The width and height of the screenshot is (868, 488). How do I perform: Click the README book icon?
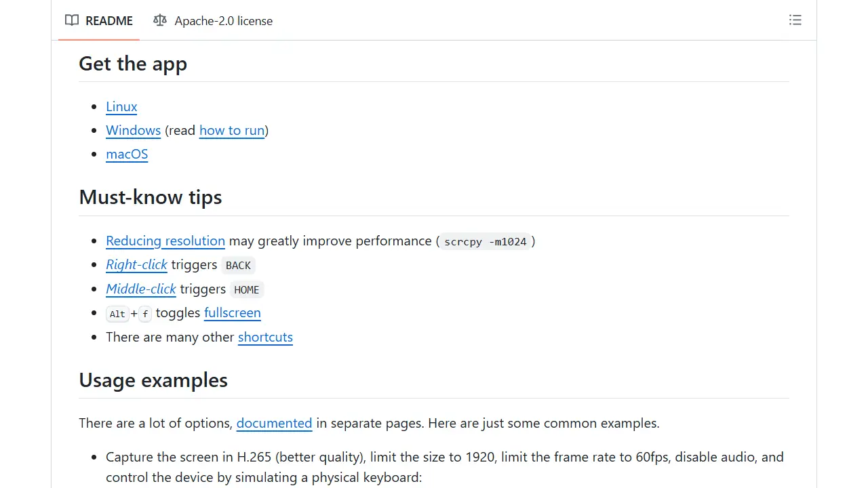click(x=72, y=20)
